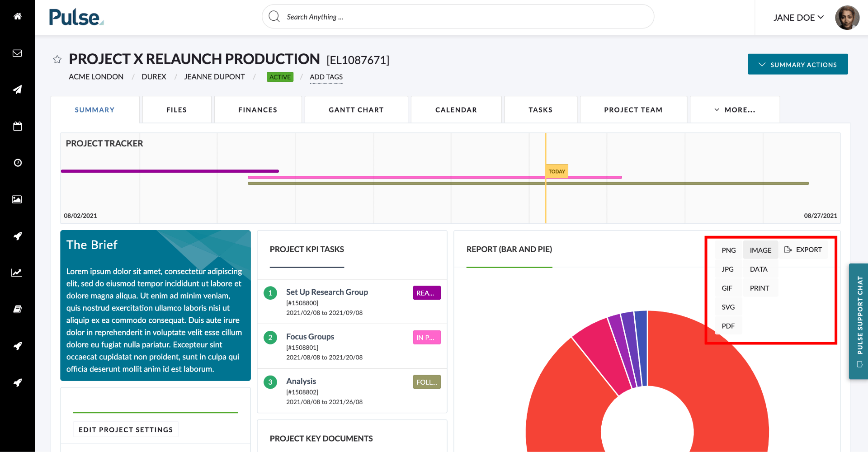Click the olive FOLL... status badge
Screen dimensions: 868x452
pyautogui.click(x=427, y=382)
